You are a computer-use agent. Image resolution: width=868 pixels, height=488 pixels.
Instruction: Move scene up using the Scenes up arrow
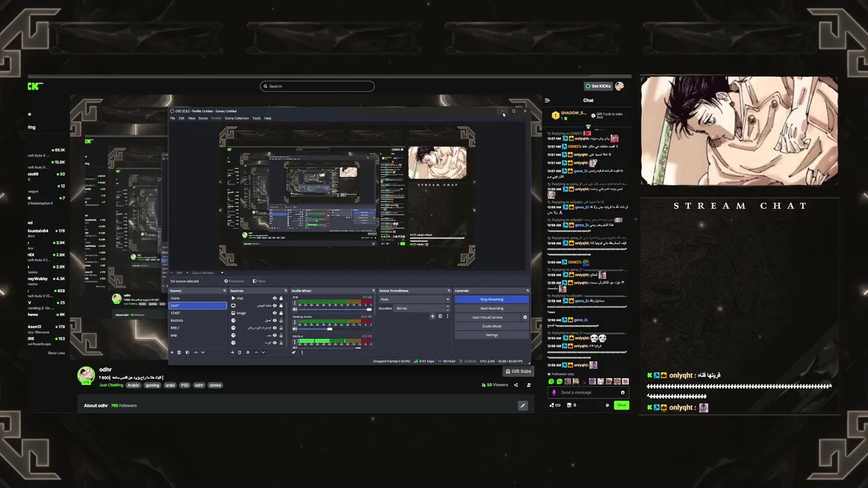(196, 352)
